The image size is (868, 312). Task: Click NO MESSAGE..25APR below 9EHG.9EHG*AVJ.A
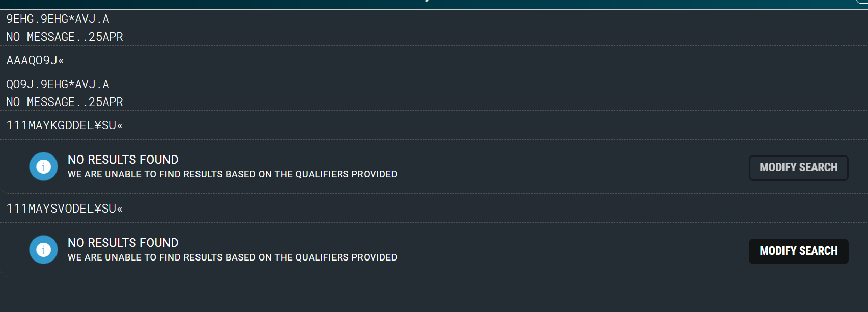click(x=65, y=37)
